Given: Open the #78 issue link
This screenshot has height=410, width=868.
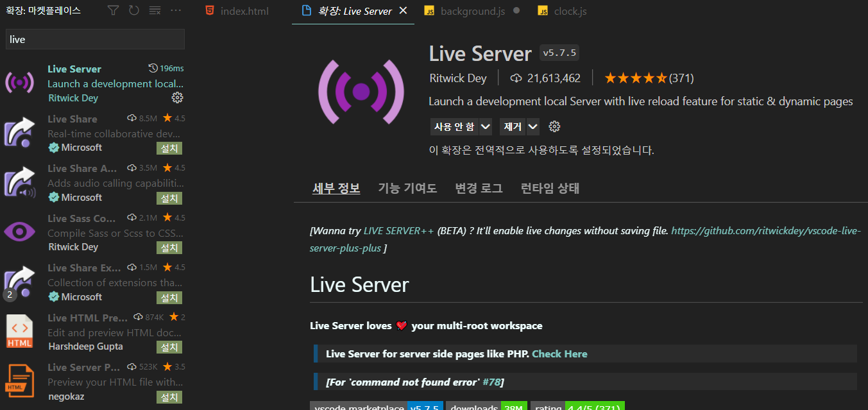Looking at the screenshot, I should 491,382.
